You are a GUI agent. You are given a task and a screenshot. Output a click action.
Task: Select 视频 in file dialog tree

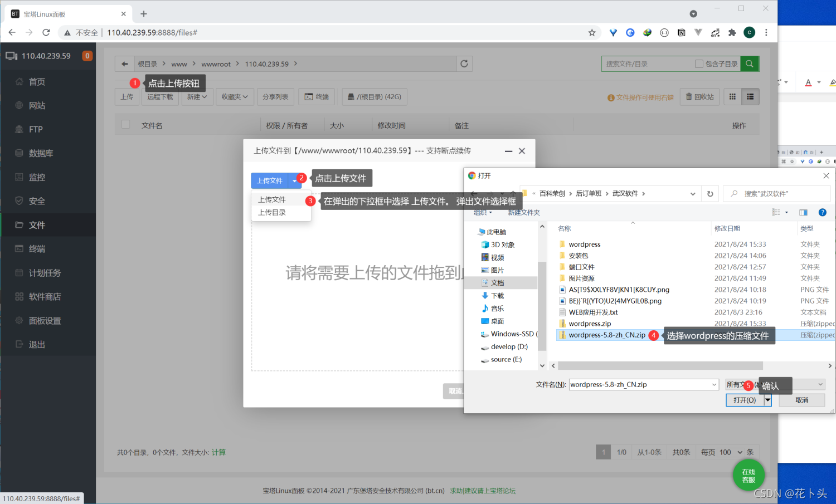pos(493,257)
